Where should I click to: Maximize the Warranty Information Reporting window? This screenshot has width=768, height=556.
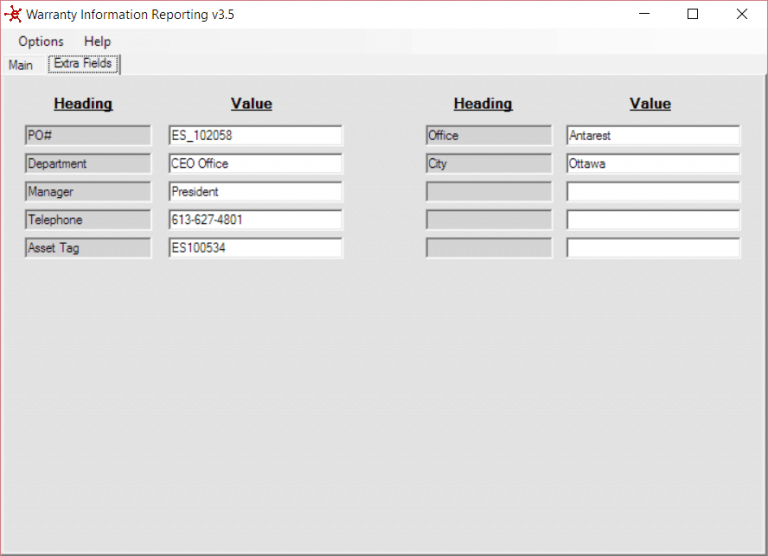pyautogui.click(x=693, y=14)
